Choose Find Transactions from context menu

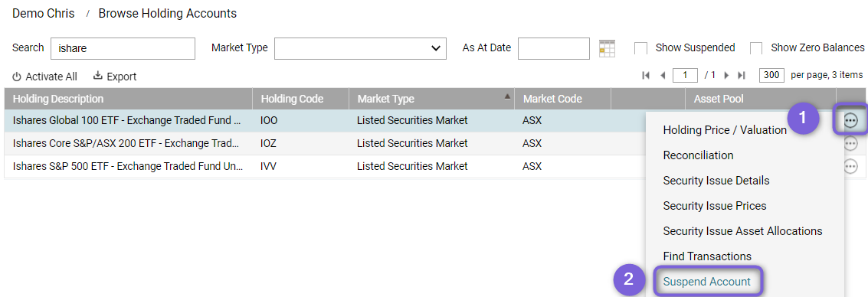click(707, 256)
